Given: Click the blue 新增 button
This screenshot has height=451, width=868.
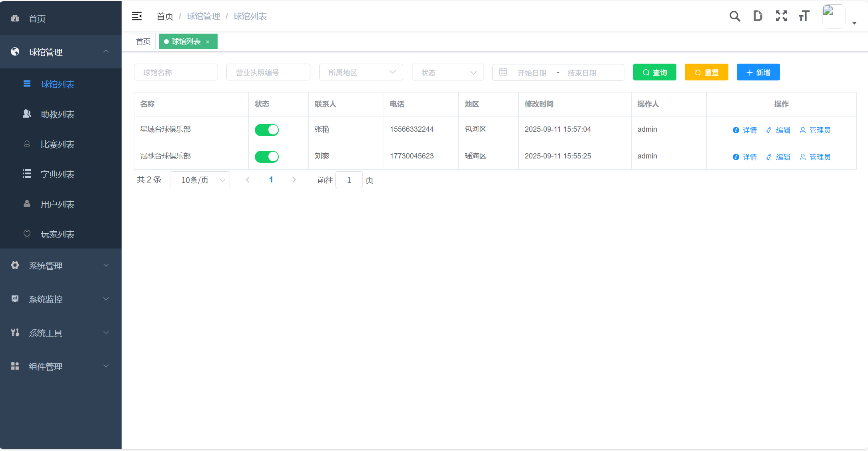Looking at the screenshot, I should [x=758, y=72].
